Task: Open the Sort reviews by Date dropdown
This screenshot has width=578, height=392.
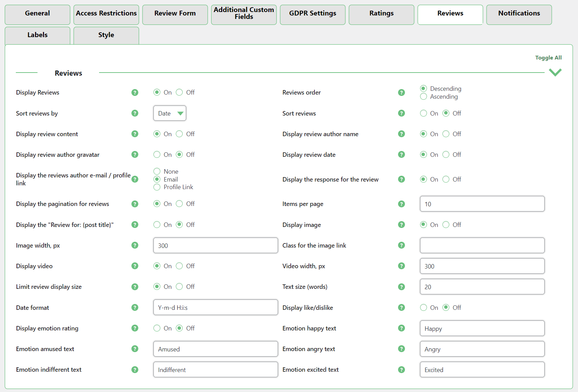Action: pos(170,113)
